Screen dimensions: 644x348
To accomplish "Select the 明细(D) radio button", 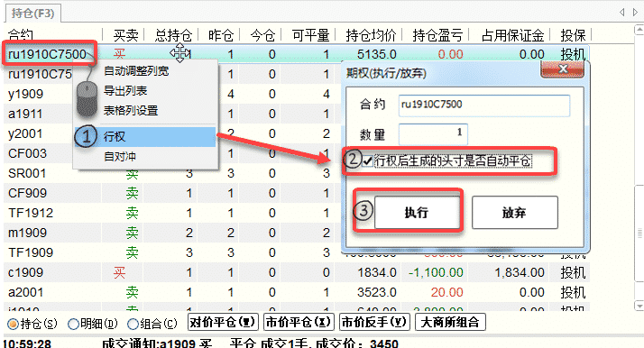I will [73, 324].
